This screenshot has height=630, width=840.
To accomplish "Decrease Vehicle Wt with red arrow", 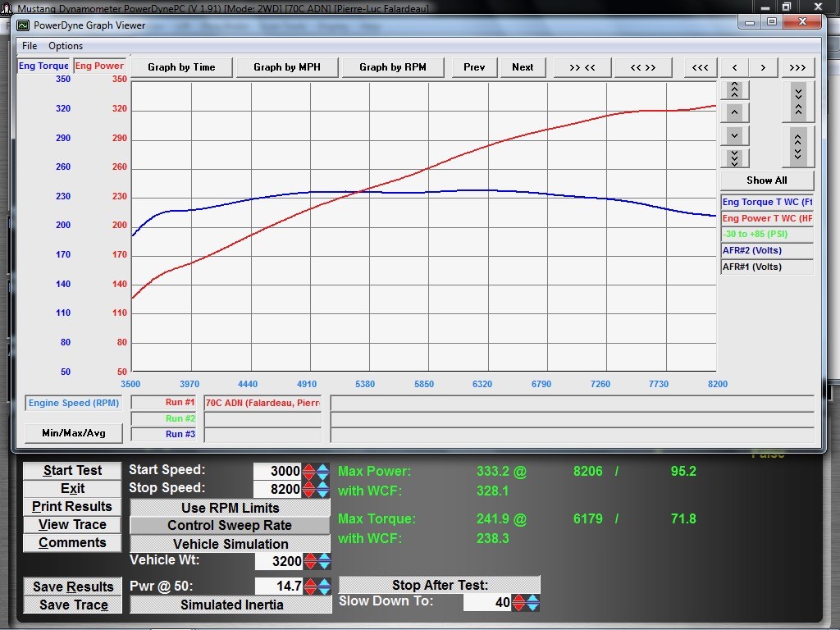I will 310,561.
